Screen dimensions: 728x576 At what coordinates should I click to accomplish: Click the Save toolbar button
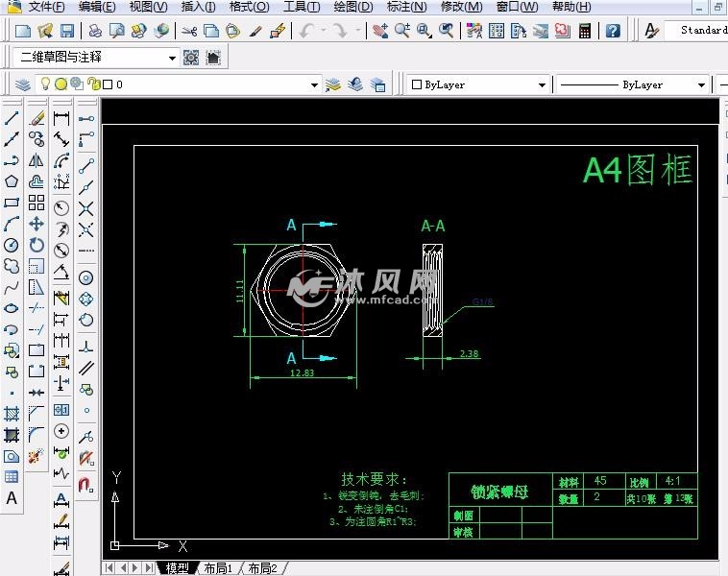[67, 31]
